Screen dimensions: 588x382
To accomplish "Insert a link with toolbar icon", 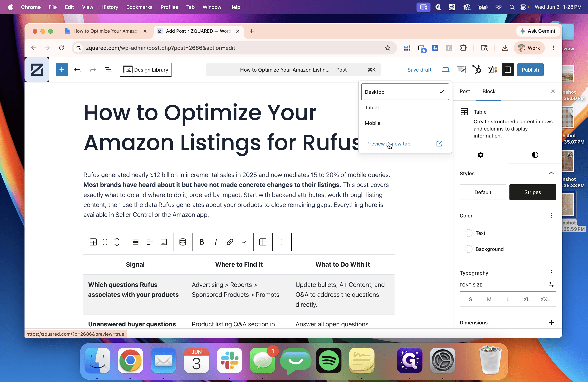I will [230, 242].
